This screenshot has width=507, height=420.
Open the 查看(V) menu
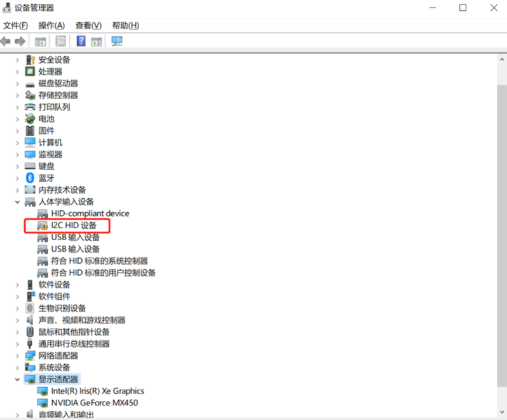88,25
